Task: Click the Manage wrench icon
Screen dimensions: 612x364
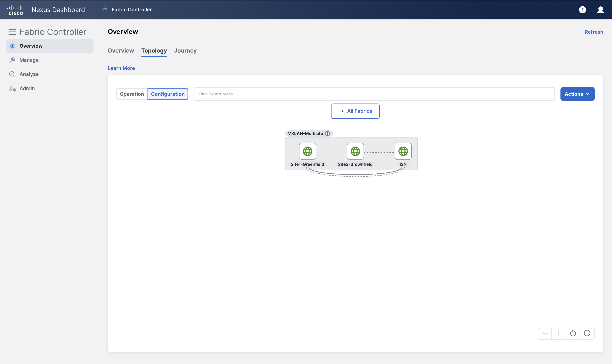Action: coord(12,60)
